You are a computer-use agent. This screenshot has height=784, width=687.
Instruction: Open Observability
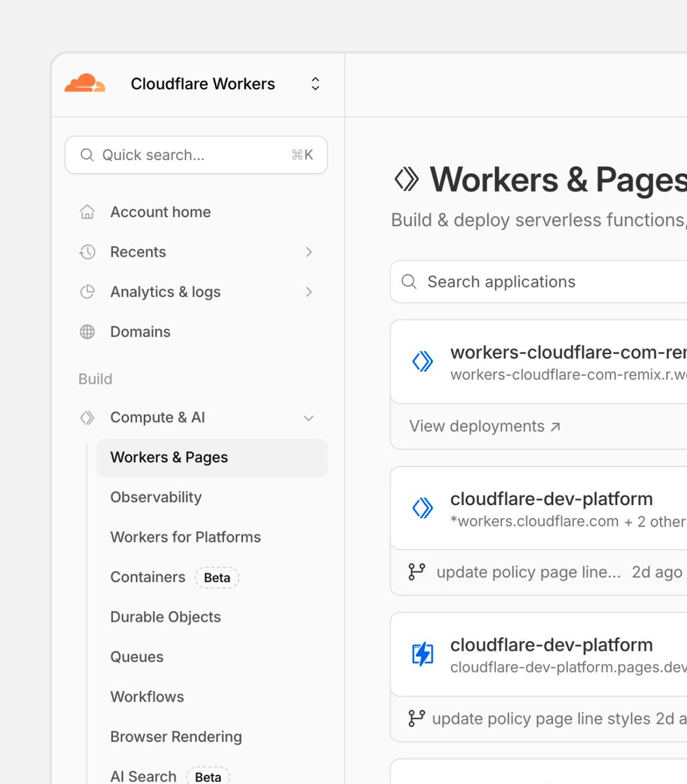point(156,497)
